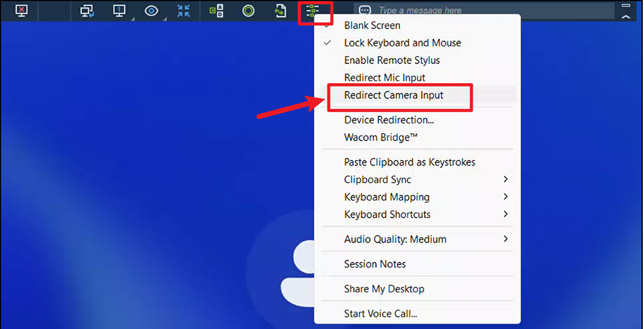Screen dimensions: 644x329
Task: Expand the Keyboard Mapping submenu
Action: [x=417, y=197]
